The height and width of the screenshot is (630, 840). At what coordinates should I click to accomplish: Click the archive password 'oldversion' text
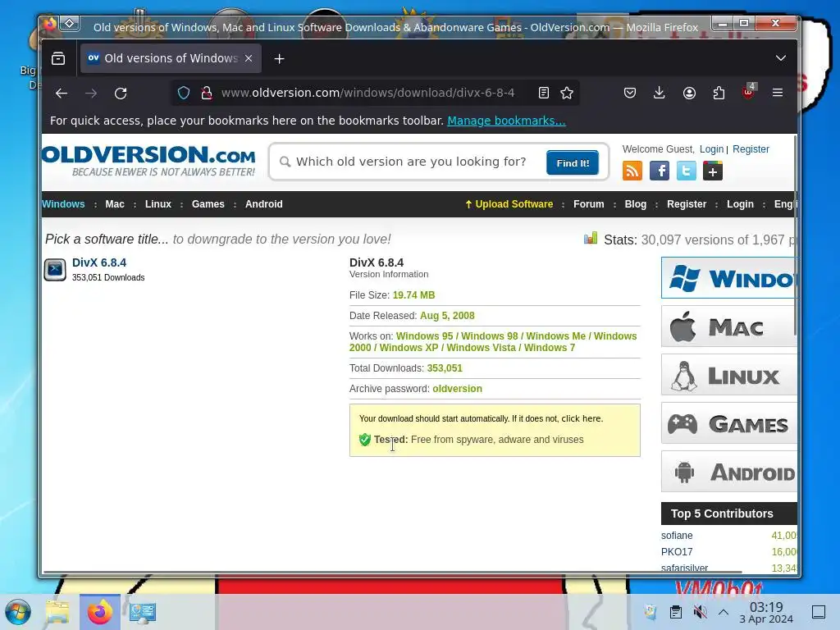[457, 388]
